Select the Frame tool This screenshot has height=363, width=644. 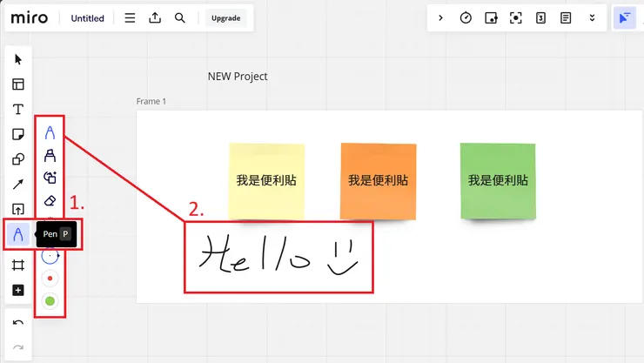18,266
